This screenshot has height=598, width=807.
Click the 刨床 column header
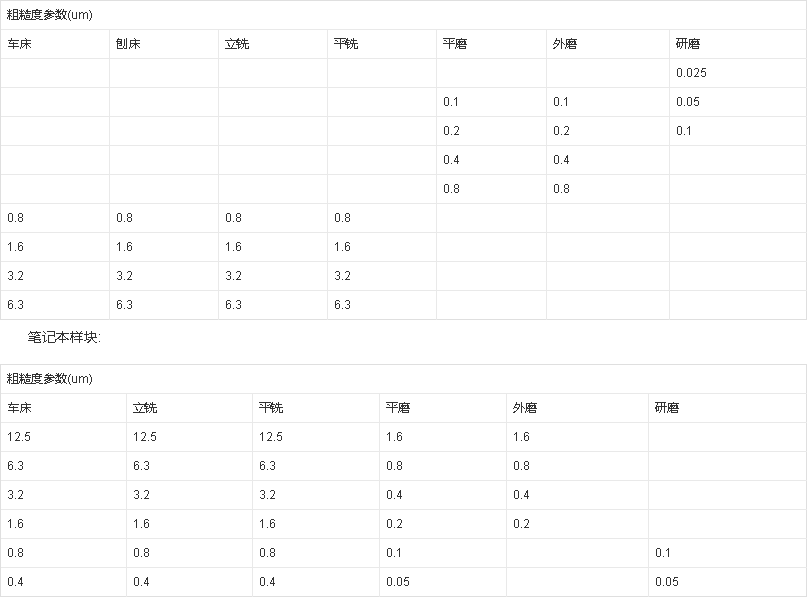point(128,44)
